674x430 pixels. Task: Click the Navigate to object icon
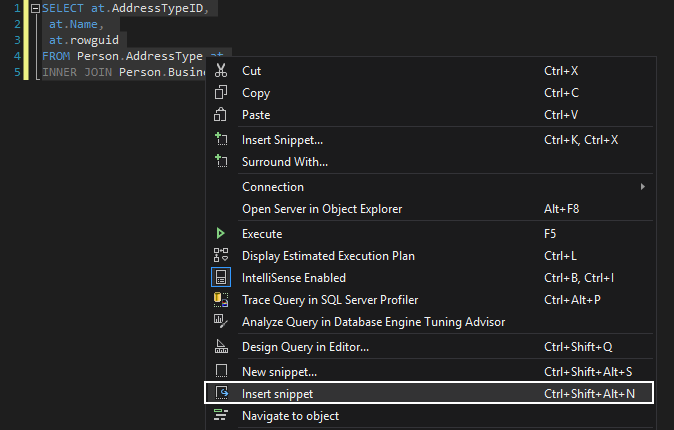tap(222, 415)
